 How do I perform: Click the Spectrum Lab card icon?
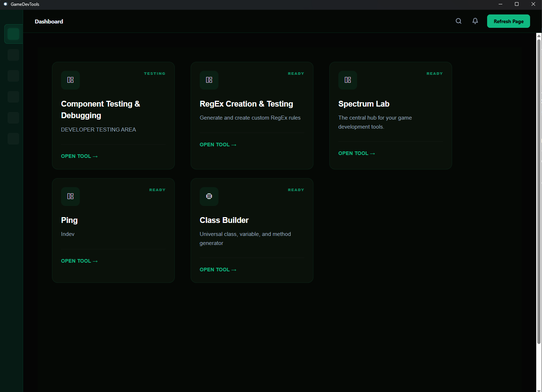[348, 80]
